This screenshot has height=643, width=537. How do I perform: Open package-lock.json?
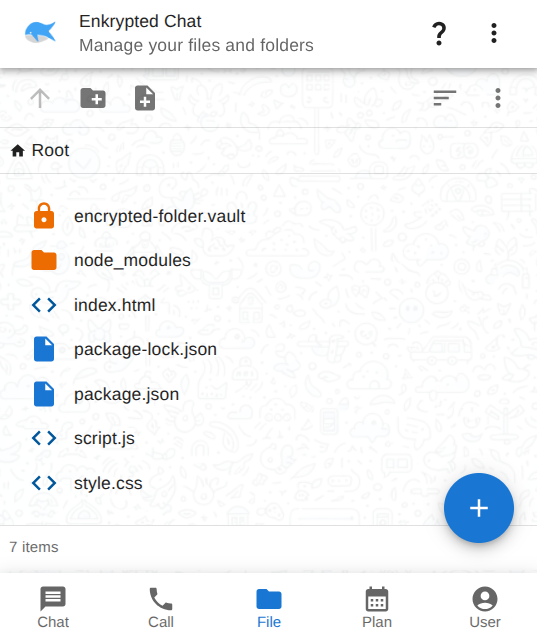tap(145, 350)
